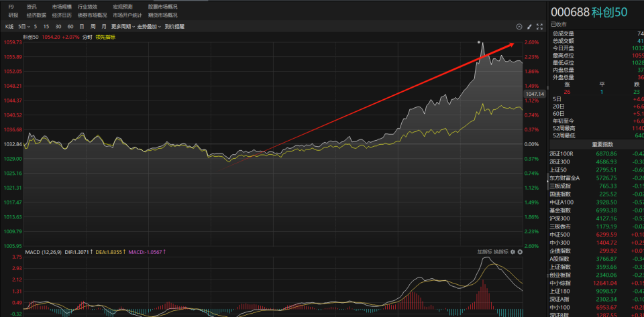
Task: Select the 30-minute period
Action: (x=58, y=27)
